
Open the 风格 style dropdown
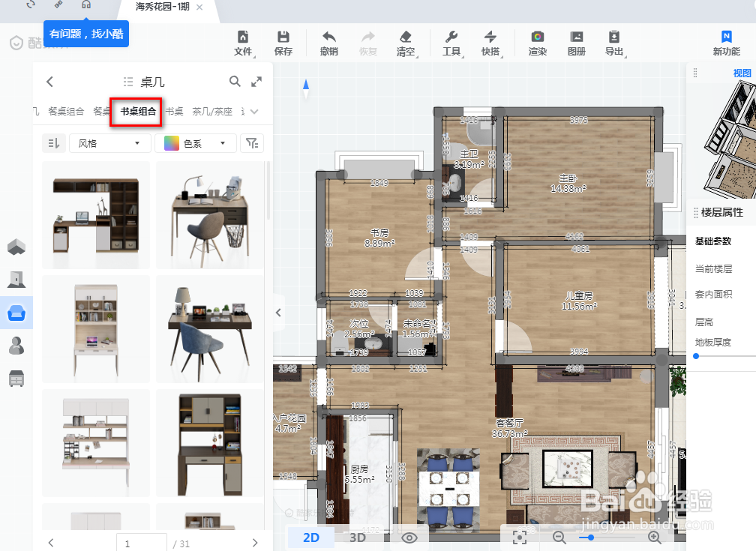[110, 143]
